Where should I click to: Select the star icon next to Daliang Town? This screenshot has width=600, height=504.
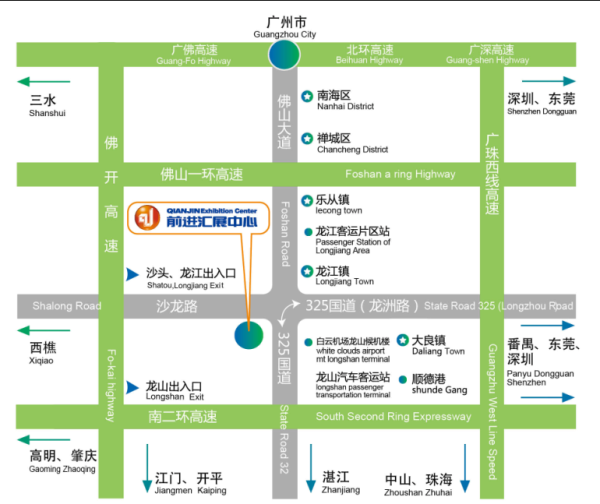click(403, 342)
